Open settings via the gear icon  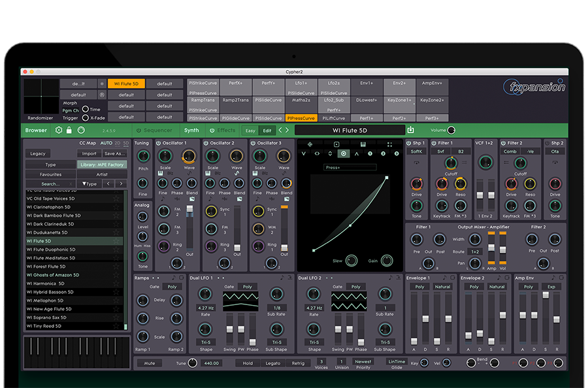(x=59, y=130)
